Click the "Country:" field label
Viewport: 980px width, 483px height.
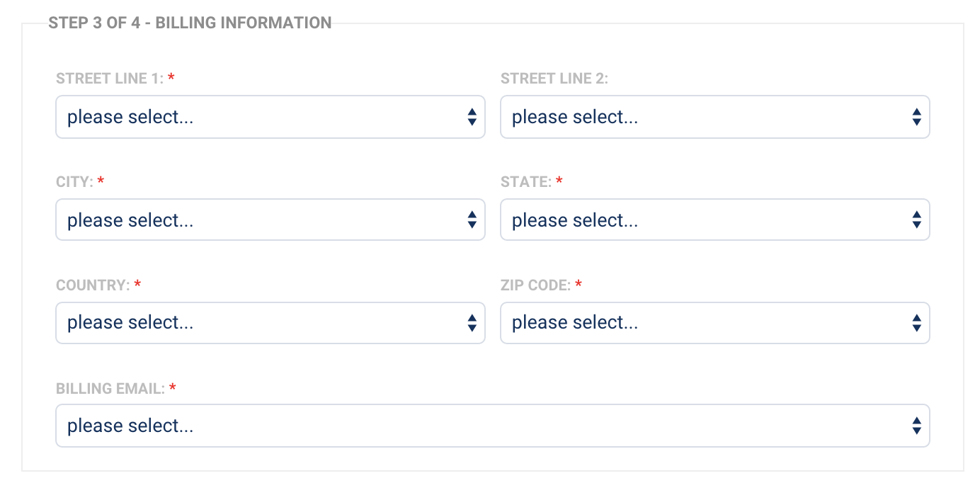click(93, 285)
